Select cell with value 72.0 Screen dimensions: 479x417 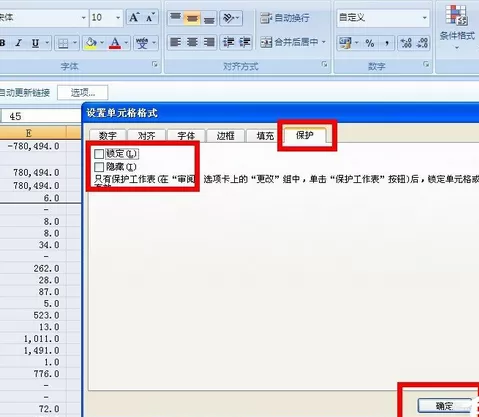[33, 409]
